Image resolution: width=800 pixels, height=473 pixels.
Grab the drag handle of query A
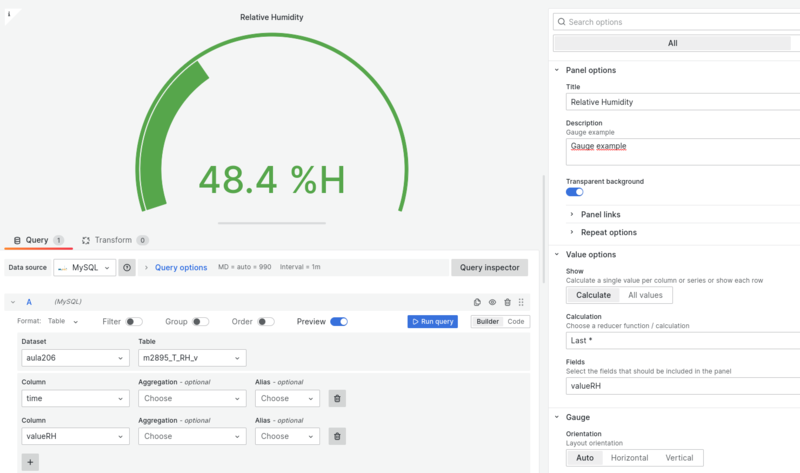[x=521, y=302]
